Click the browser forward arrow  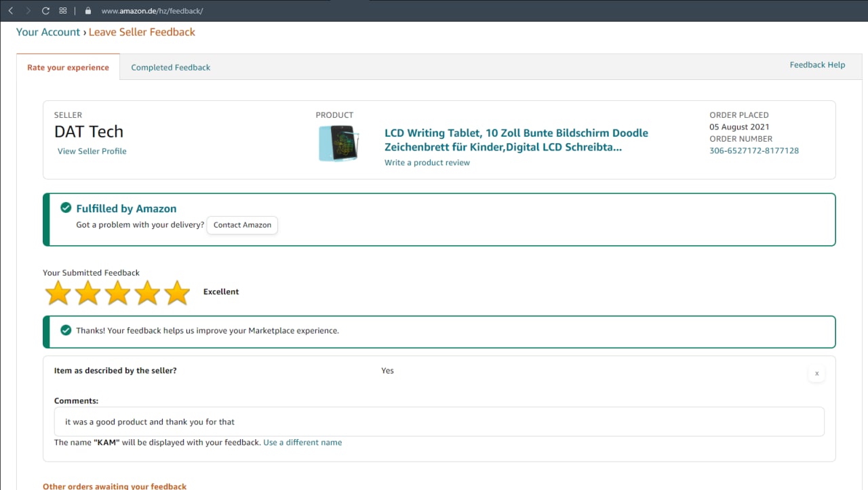(28, 11)
